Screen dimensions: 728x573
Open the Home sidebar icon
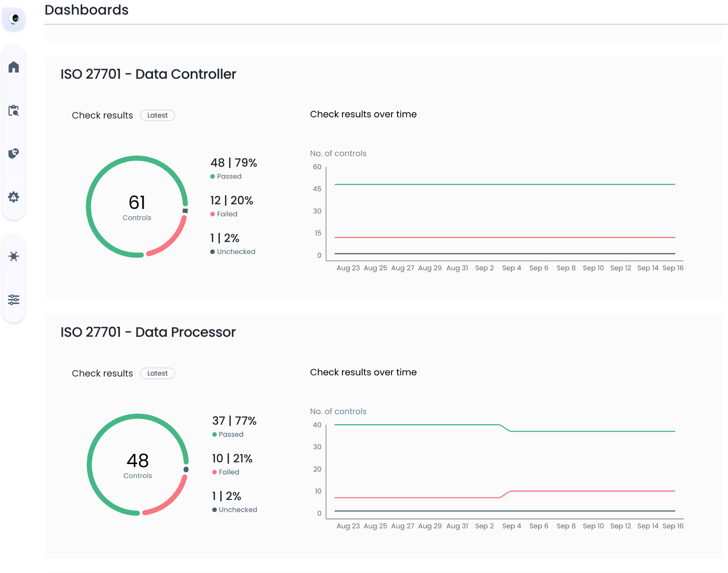(14, 67)
